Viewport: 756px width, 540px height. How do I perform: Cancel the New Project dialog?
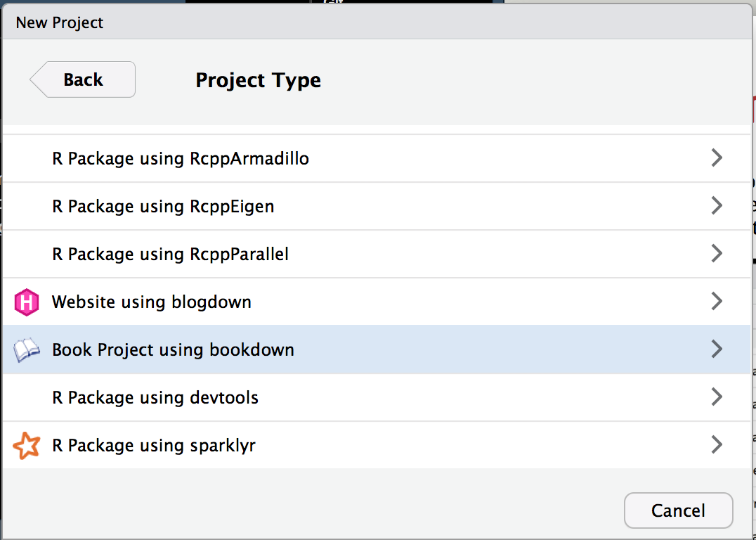(679, 510)
